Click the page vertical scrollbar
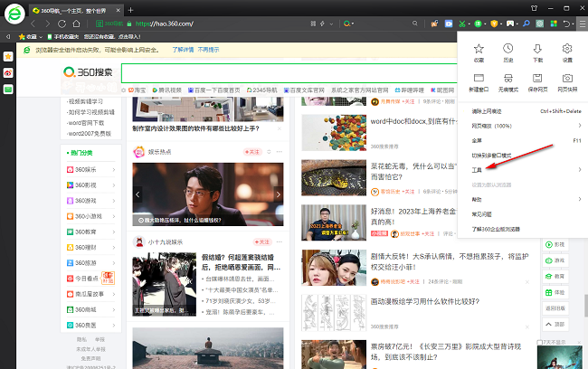This screenshot has width=588, height=369. coord(585,306)
